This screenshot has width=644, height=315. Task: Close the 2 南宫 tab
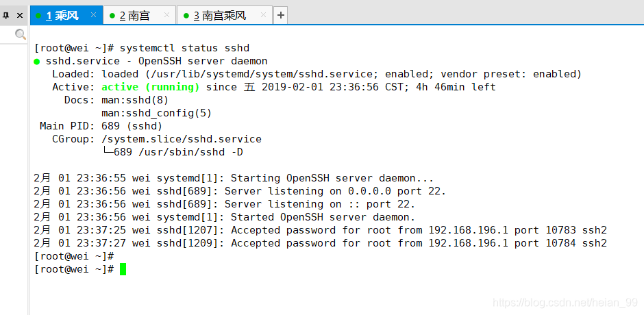pyautogui.click(x=166, y=15)
